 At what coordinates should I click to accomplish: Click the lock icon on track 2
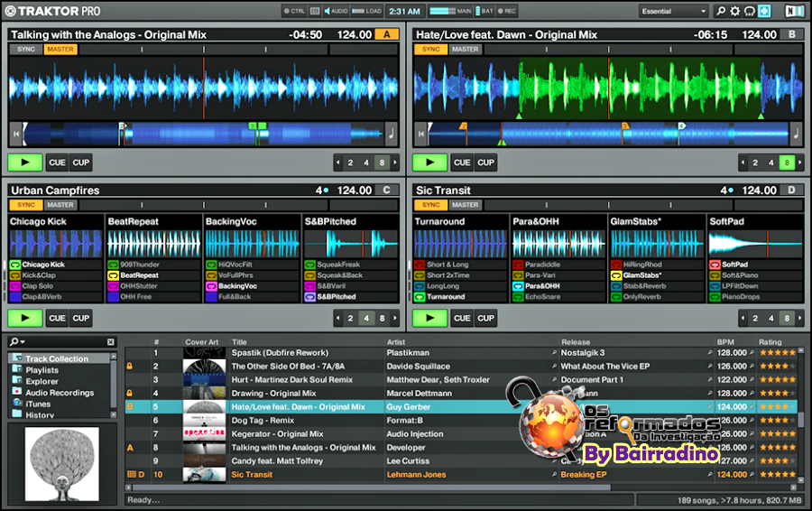click(x=130, y=366)
